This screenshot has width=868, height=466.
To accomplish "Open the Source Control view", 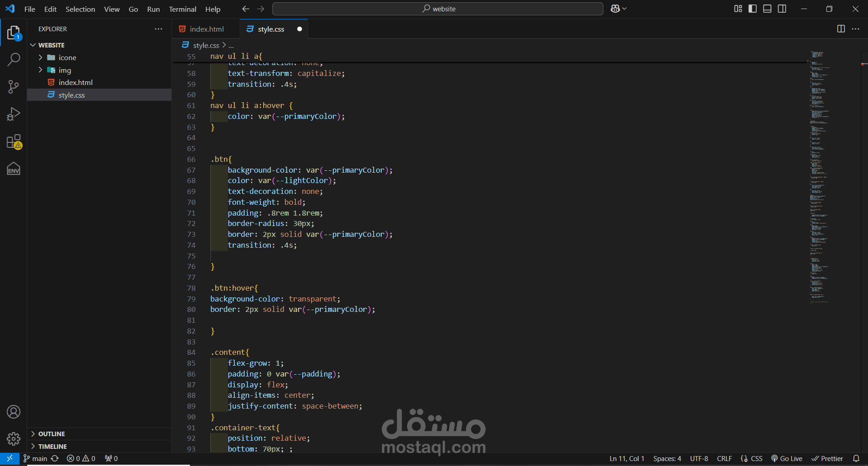I will (x=14, y=87).
